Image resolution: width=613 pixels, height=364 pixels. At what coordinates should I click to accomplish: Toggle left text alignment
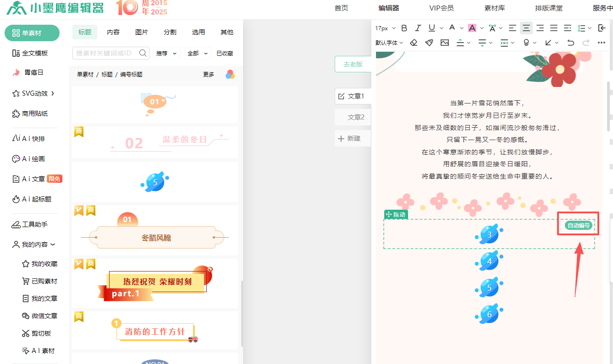pyautogui.click(x=512, y=28)
